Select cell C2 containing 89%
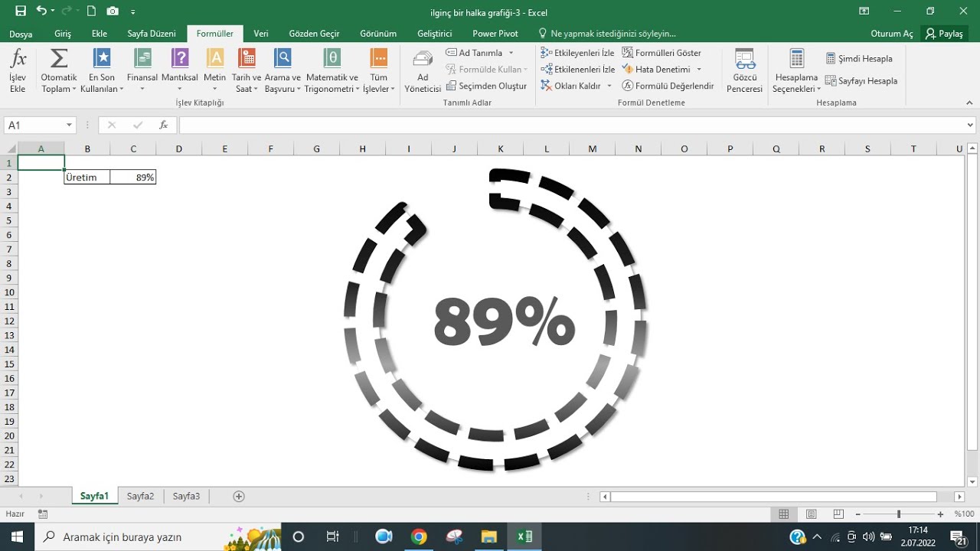The width and height of the screenshot is (980, 551). 133,178
